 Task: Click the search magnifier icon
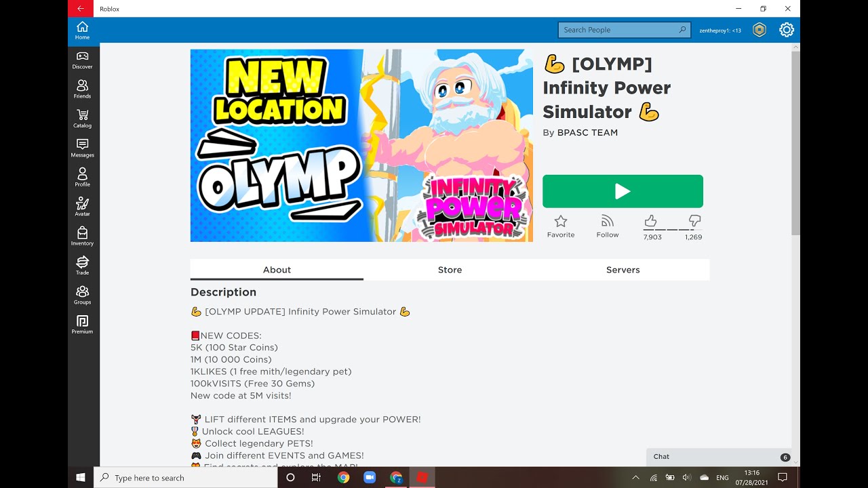[682, 30]
